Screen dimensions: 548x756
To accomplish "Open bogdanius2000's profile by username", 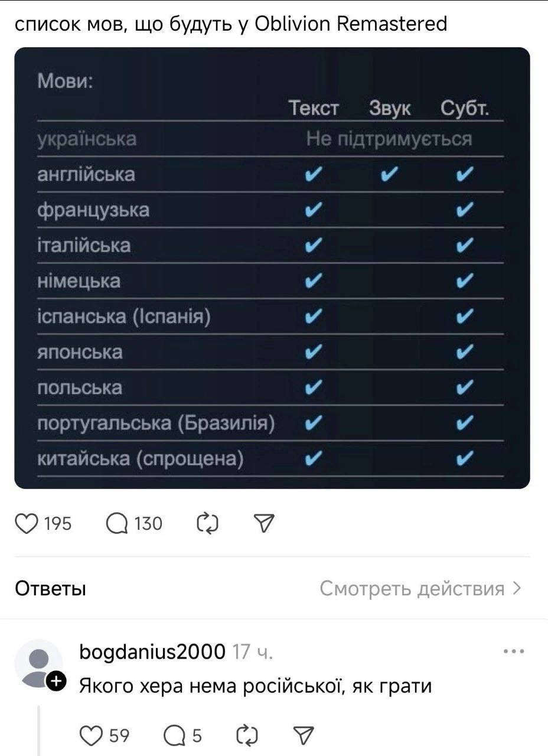I will point(152,652).
